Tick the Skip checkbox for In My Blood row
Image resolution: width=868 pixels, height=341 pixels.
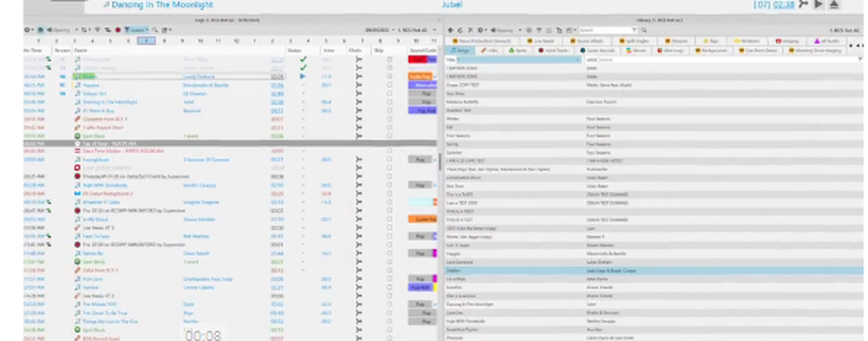pyautogui.click(x=390, y=220)
